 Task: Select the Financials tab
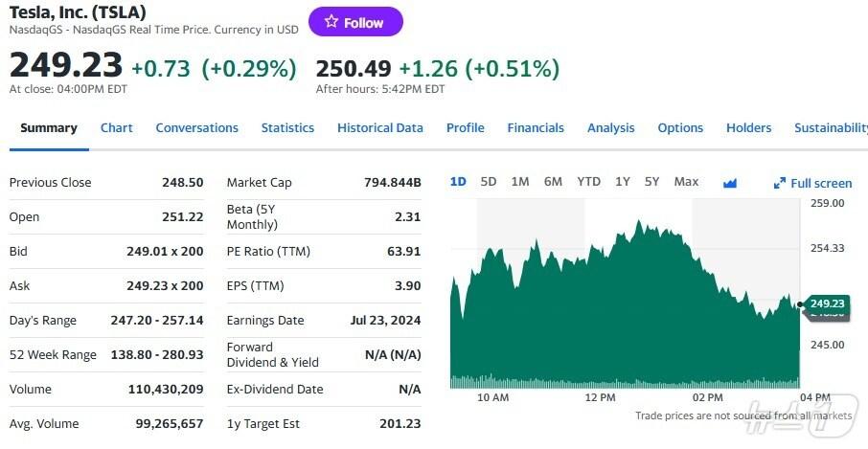(536, 128)
